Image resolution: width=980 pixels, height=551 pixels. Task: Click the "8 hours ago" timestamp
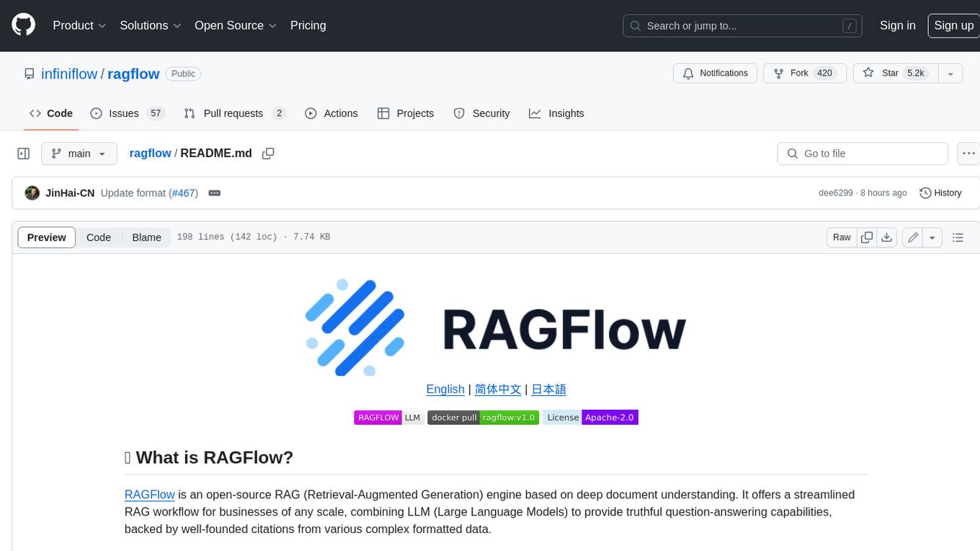point(883,193)
